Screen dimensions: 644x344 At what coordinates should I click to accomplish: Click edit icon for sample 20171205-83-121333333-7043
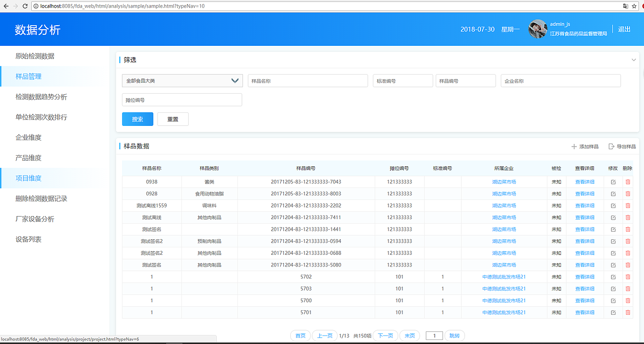click(x=613, y=182)
